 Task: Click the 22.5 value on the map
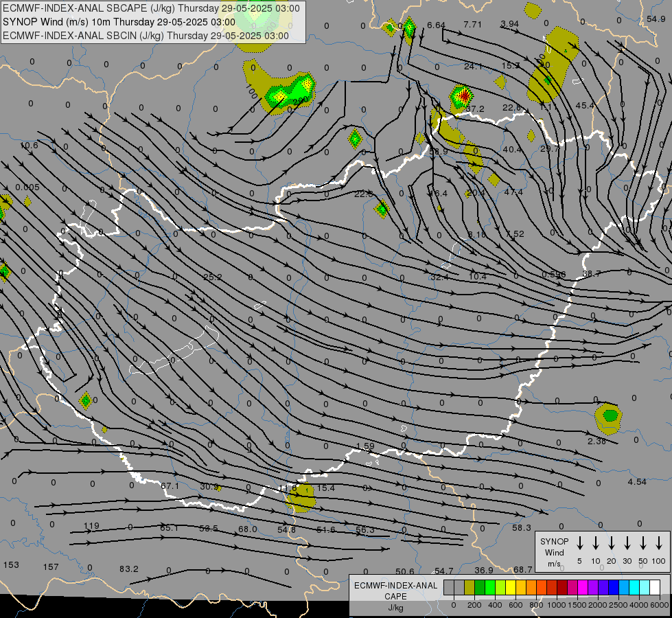(x=363, y=194)
